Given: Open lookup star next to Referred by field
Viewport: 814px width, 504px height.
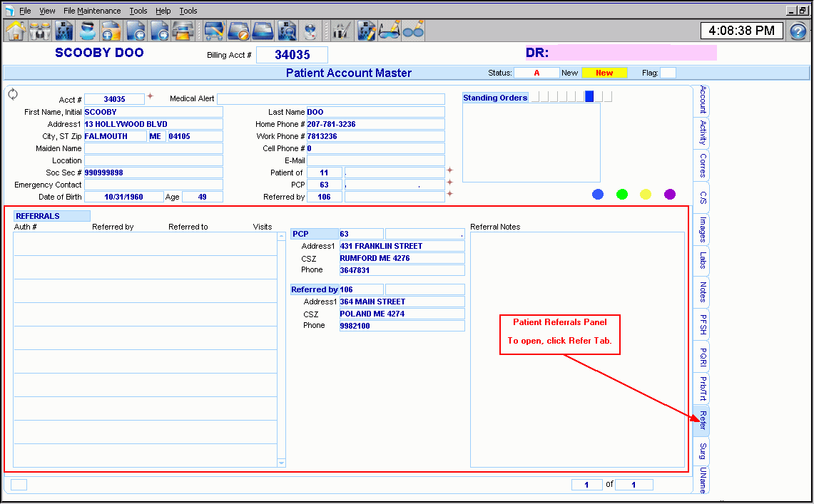Looking at the screenshot, I should click(x=449, y=194).
